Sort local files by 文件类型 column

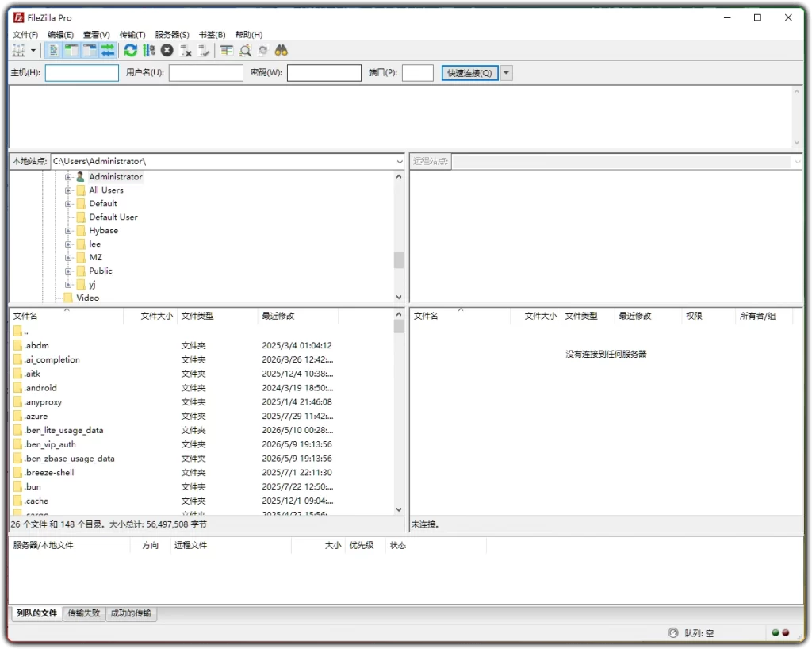point(217,316)
